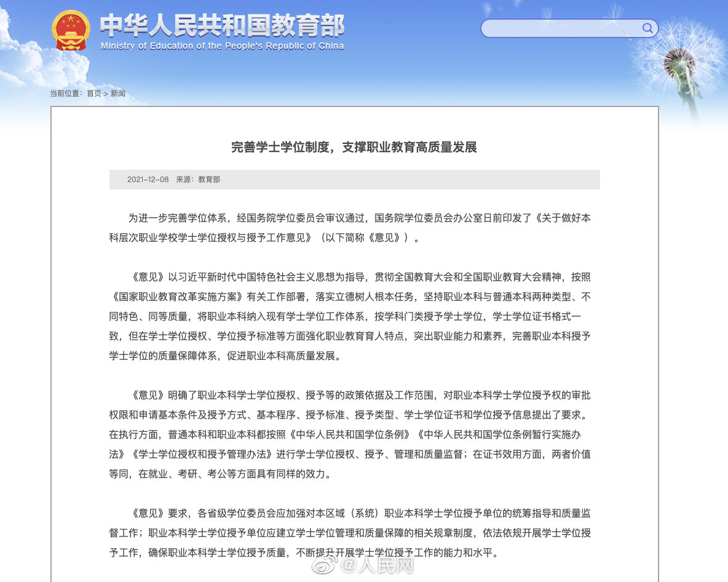
Task: Click the paragraph starting 《意见》以习近平新时代
Action: pos(350,316)
